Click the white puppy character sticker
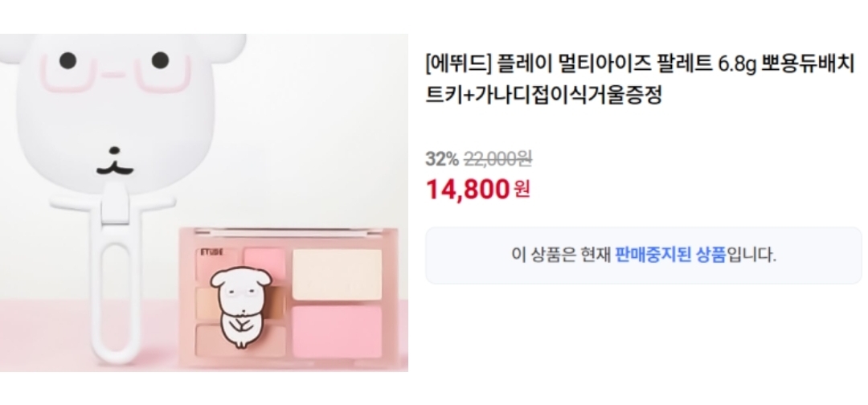The height and width of the screenshot is (405, 868). (240, 307)
